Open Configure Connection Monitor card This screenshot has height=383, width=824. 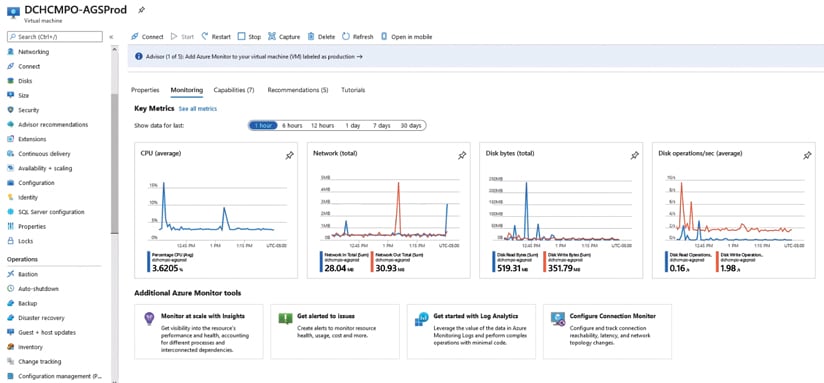(x=607, y=332)
